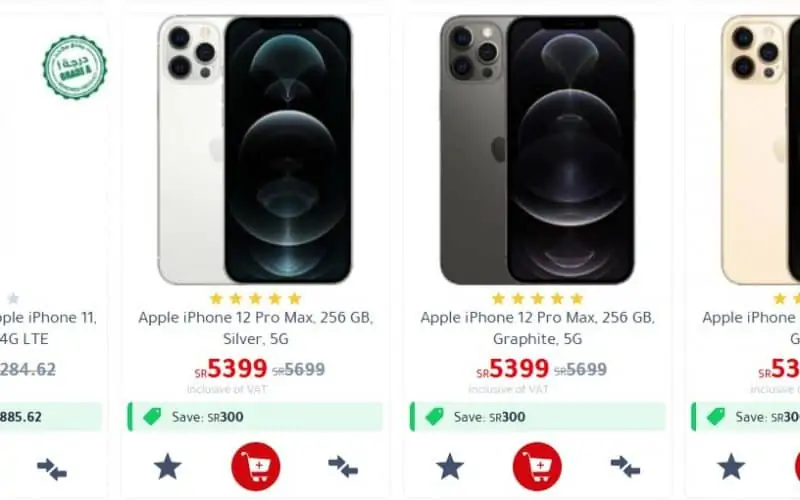The height and width of the screenshot is (500, 800).
Task: Favorite the Graphite iPhone 12 Pro Max
Action: point(449,466)
